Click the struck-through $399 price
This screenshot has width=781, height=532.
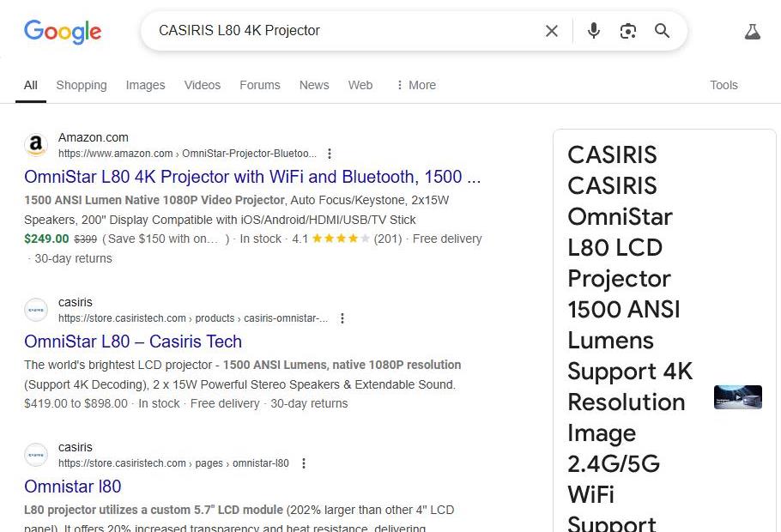[x=86, y=239]
